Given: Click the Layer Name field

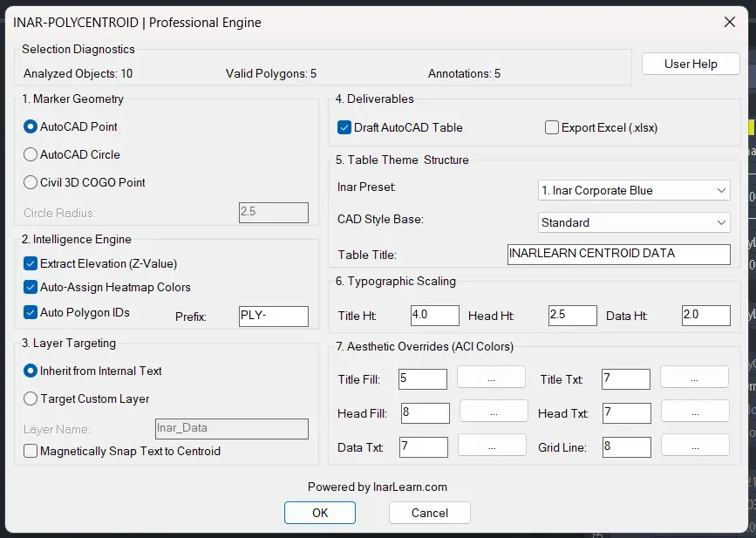Looking at the screenshot, I should 232,428.
